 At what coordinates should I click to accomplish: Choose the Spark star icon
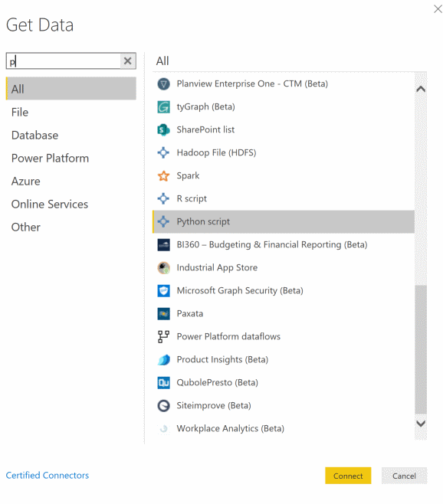pos(163,176)
